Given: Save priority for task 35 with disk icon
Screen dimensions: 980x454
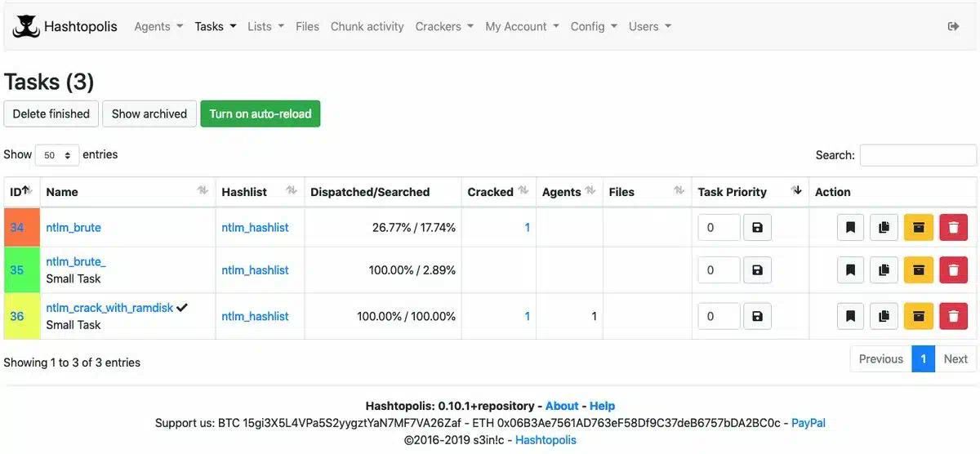Looking at the screenshot, I should coord(757,270).
